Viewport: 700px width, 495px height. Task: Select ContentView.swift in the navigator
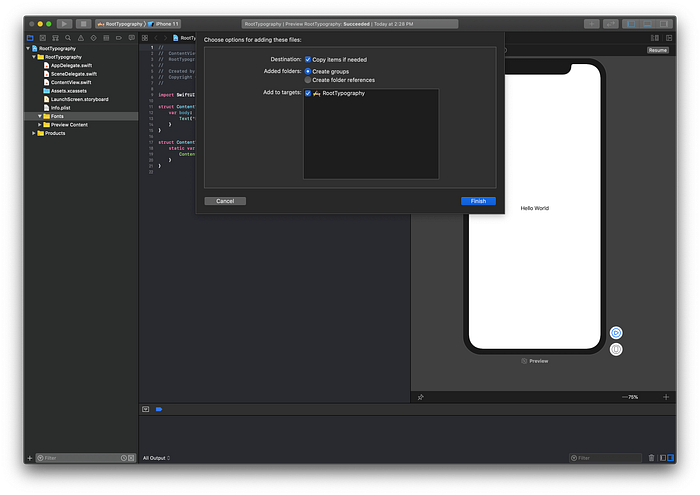71,82
